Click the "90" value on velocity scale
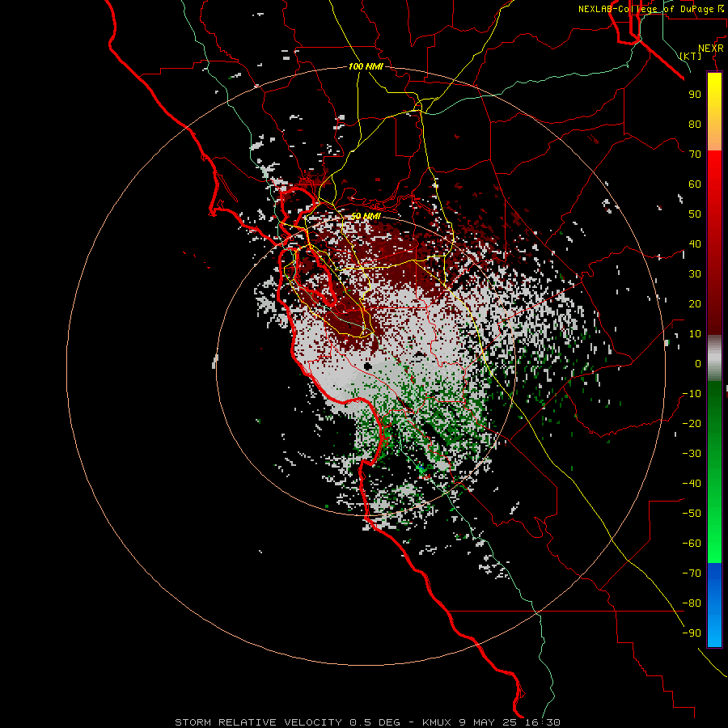728x728 pixels. point(695,95)
